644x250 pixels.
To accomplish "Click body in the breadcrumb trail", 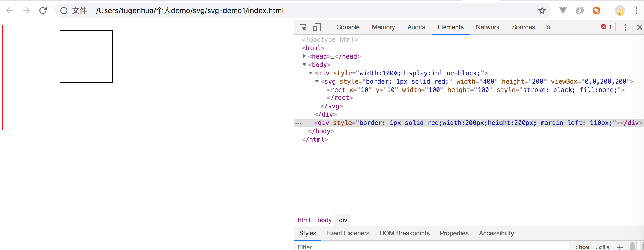I will click(324, 220).
